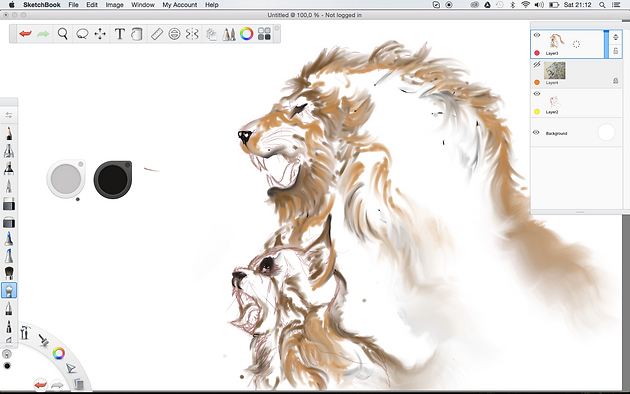Image resolution: width=630 pixels, height=394 pixels.
Task: Click the green Redo arrow in top toolbar
Action: (43, 34)
